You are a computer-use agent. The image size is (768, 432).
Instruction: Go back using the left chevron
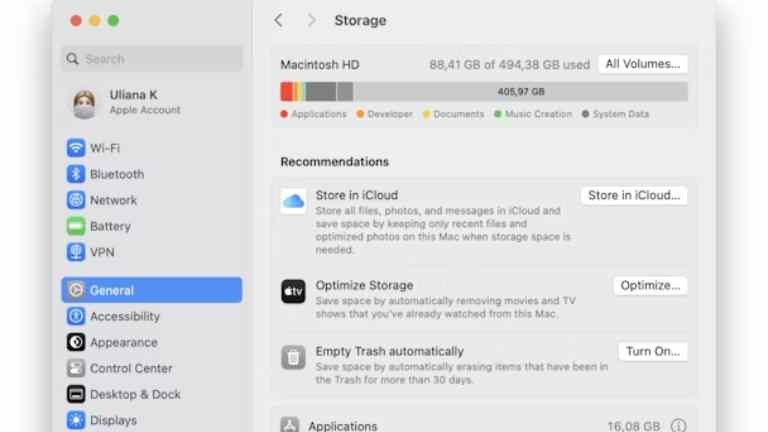(278, 20)
